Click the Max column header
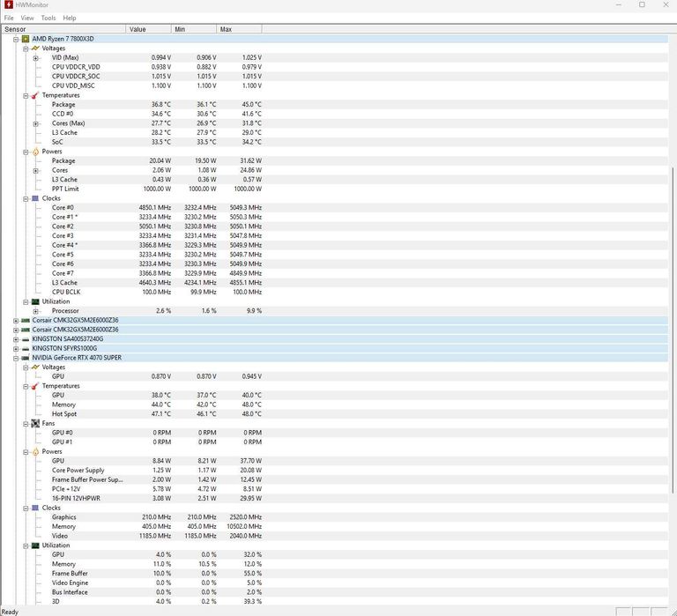677x616 pixels. [239, 29]
